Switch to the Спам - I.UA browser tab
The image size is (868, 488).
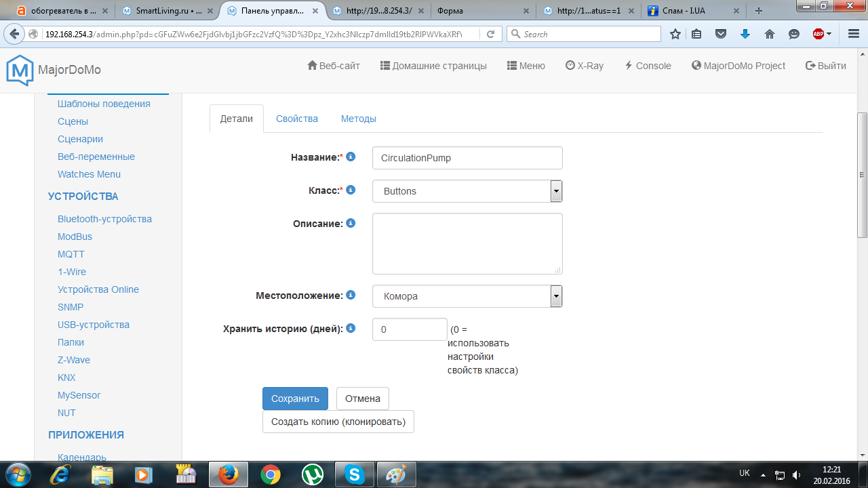692,11
